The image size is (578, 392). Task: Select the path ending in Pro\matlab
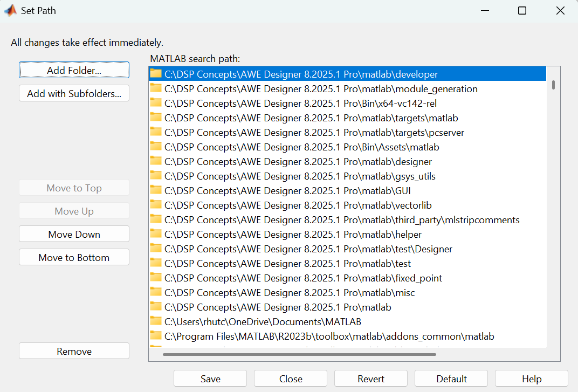coord(347,307)
